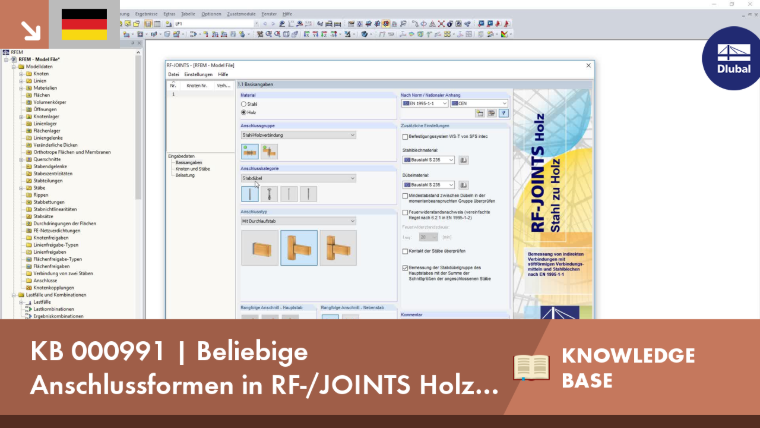Screen dimensions: 760x428
Task: Choose the first timber connection thumbnail
Action: (x=260, y=248)
